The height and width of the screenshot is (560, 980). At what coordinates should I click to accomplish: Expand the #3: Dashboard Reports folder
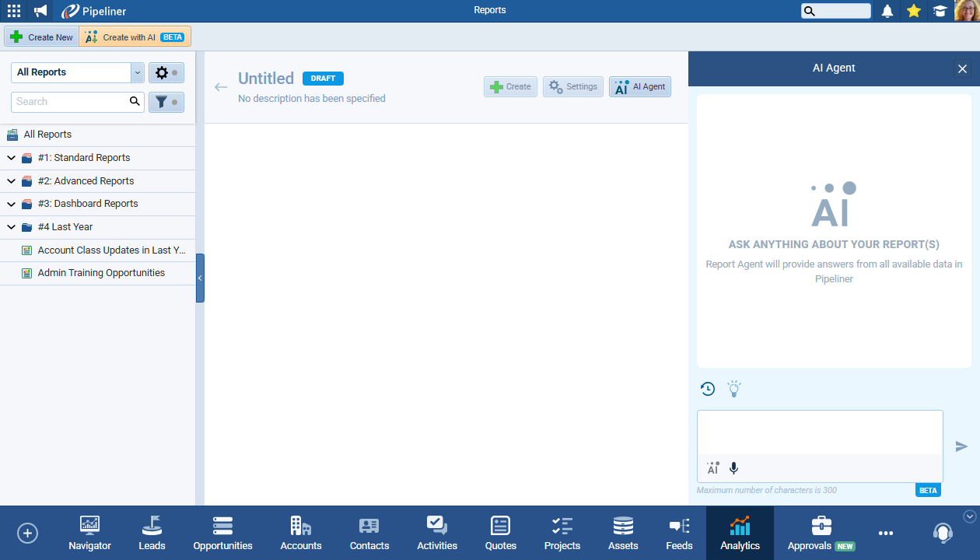point(12,204)
